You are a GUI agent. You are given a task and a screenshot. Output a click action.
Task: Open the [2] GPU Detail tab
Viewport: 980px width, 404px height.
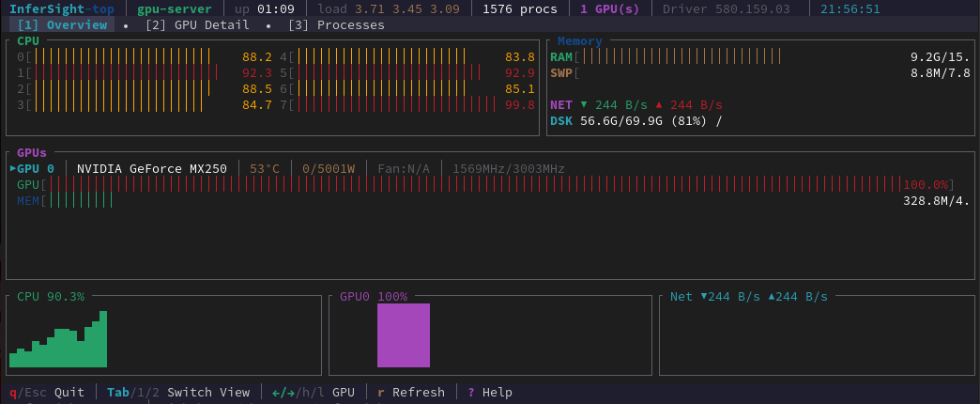197,25
